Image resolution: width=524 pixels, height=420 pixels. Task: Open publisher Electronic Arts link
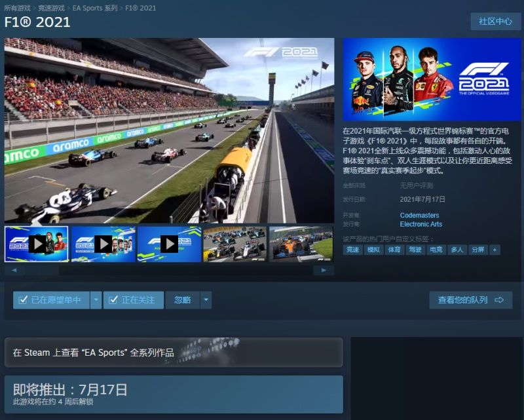point(421,224)
